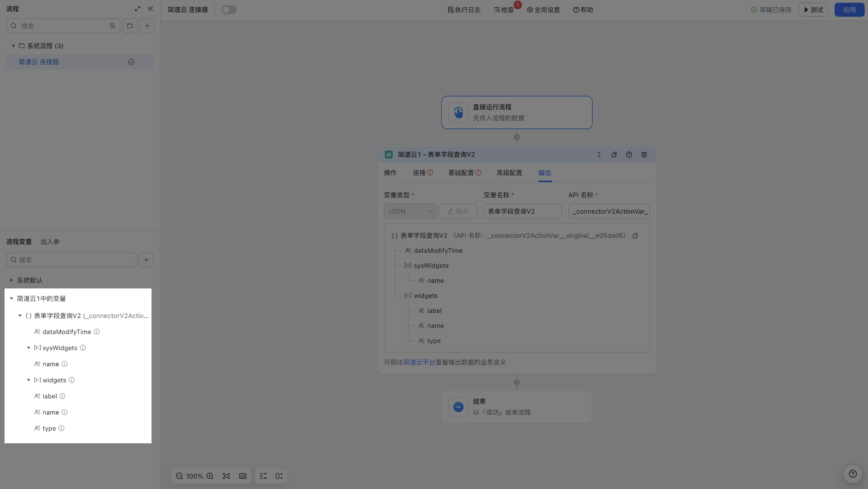Open the flow list filter icon
Image resolution: width=868 pixels, height=489 pixels.
[x=112, y=26]
